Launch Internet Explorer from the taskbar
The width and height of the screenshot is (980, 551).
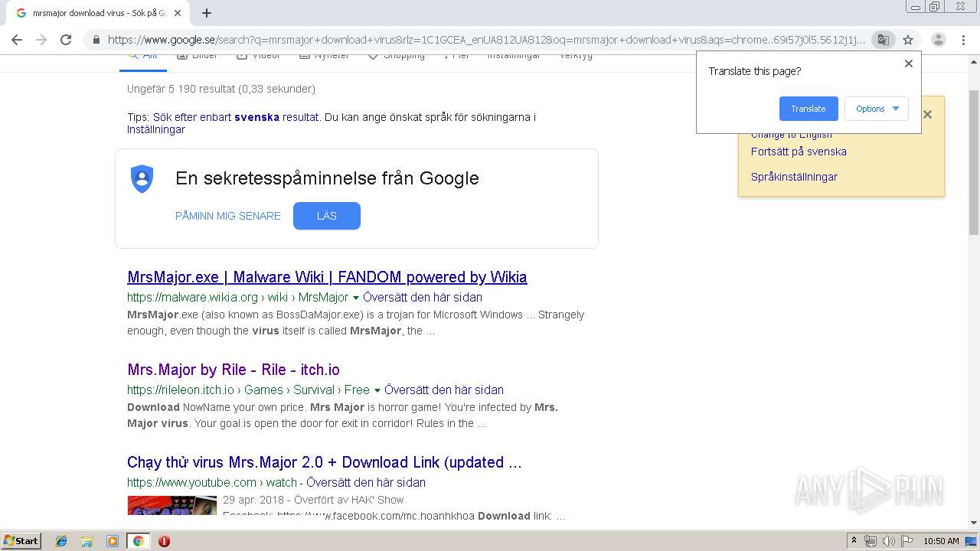click(61, 541)
